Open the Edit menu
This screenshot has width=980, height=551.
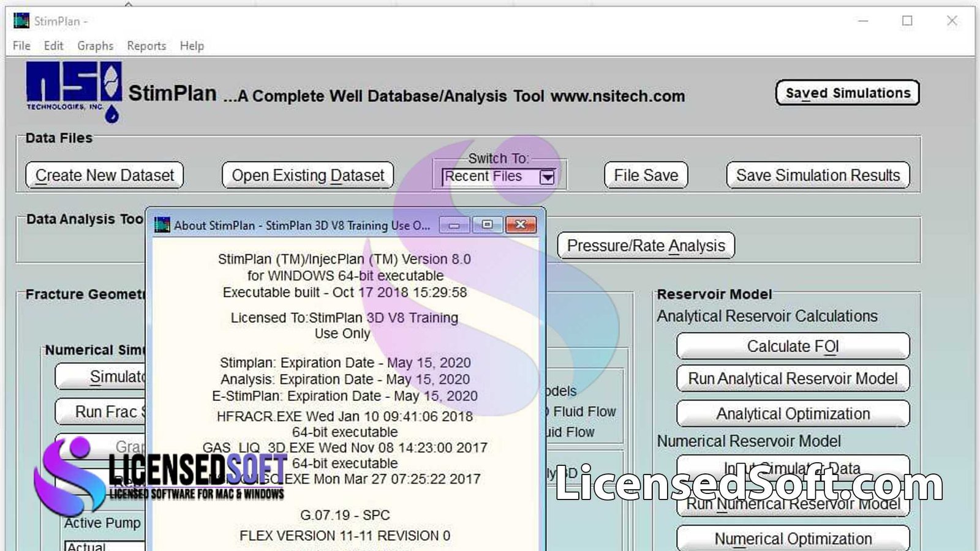click(x=53, y=46)
